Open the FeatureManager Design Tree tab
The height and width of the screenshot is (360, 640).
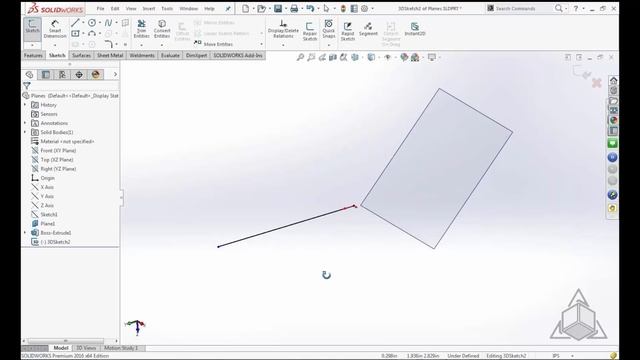tap(29, 74)
